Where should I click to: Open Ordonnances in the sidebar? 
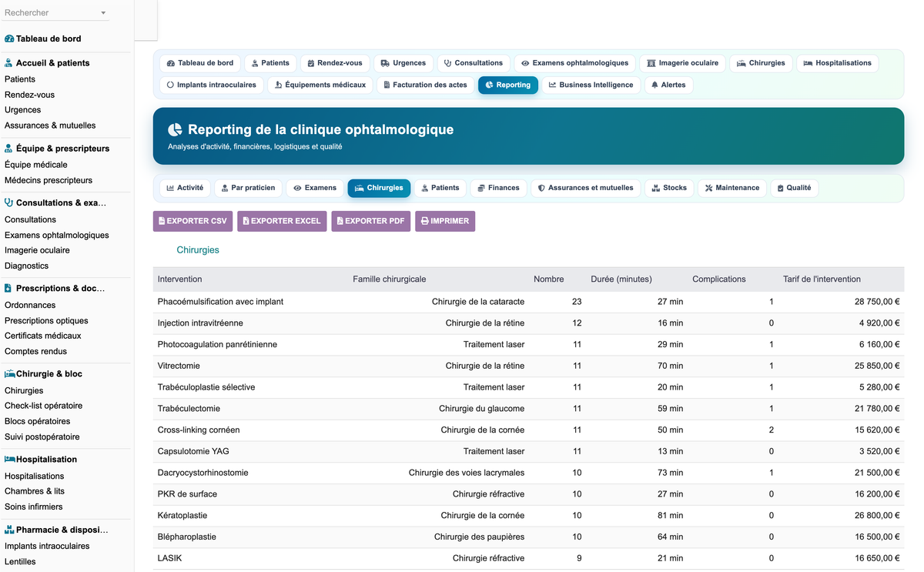tap(30, 305)
